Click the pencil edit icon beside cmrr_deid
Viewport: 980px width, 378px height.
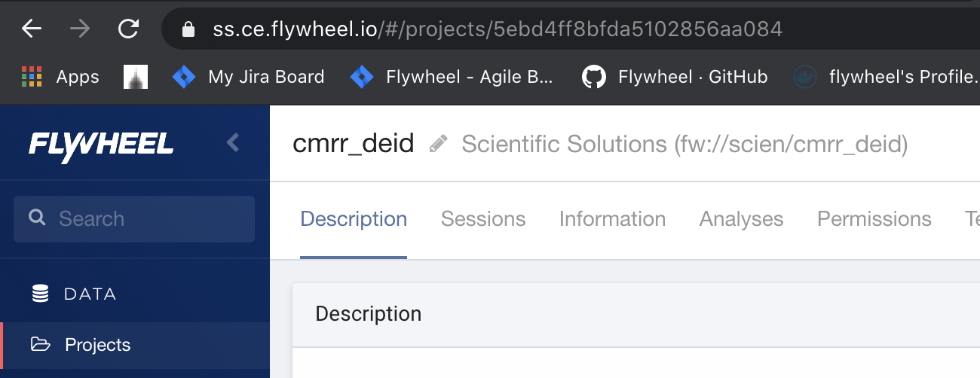coord(438,144)
